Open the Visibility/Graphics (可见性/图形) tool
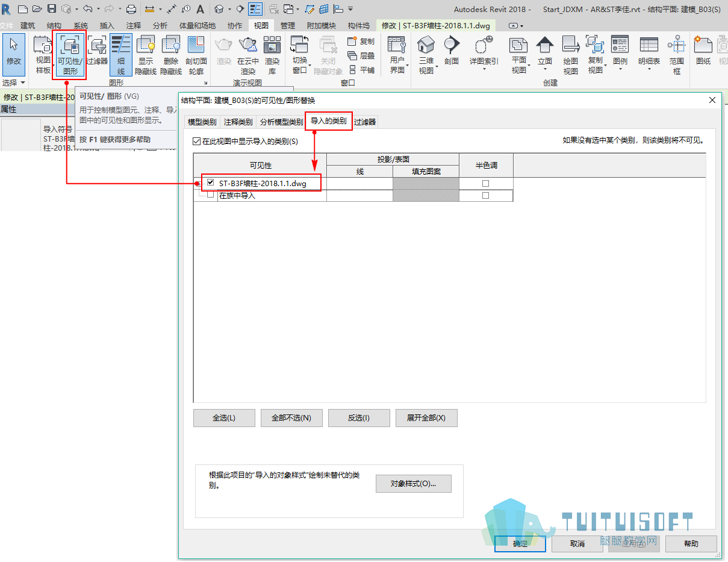The width and height of the screenshot is (728, 562). 70,55
